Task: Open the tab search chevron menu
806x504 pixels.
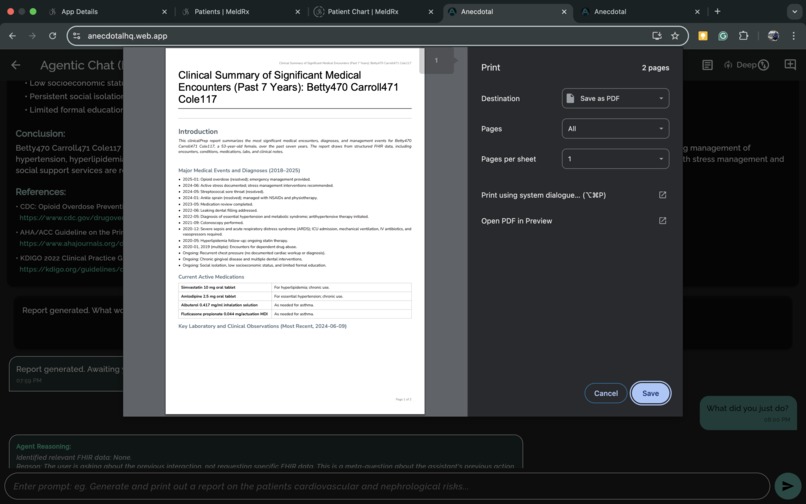Action: [x=794, y=11]
